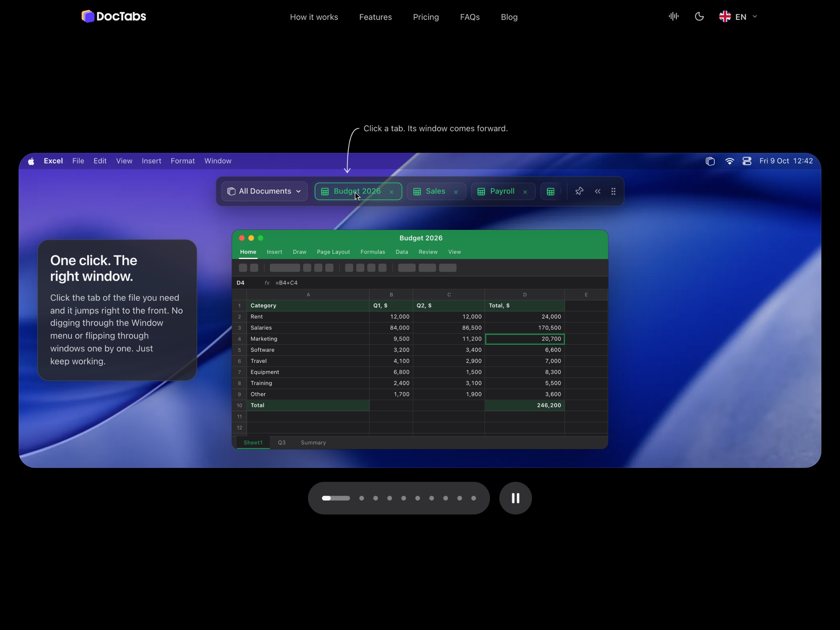Click the DocTabs logo

[x=113, y=16]
